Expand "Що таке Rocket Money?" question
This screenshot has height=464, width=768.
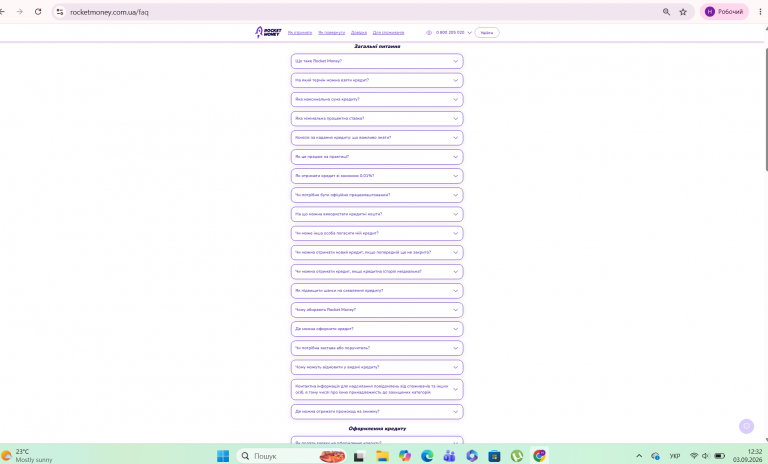pyautogui.click(x=377, y=61)
